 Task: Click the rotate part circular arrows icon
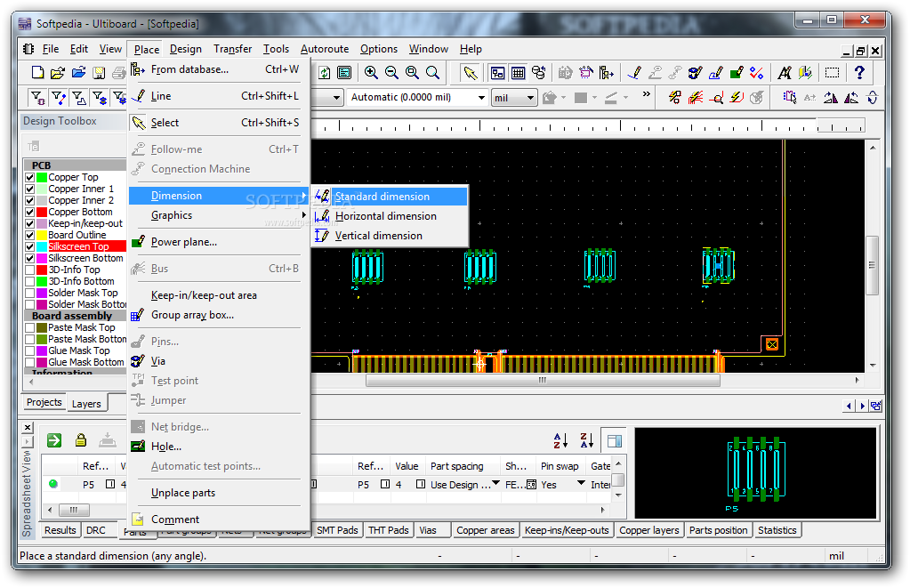tap(873, 98)
